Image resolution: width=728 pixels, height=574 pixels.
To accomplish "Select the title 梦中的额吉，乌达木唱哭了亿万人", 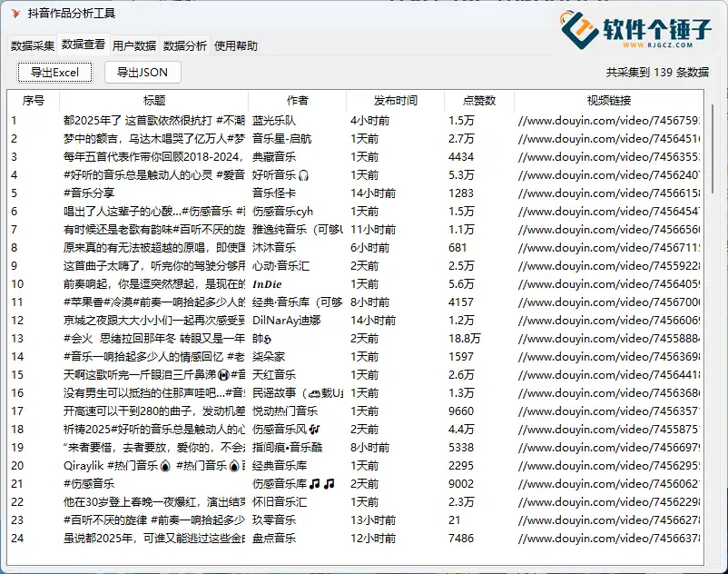I will click(x=154, y=139).
